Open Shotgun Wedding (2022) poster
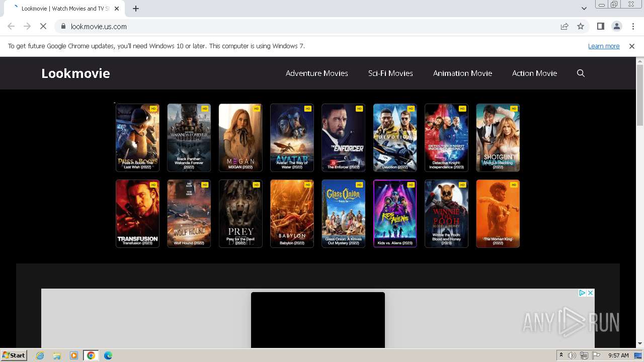Image resolution: width=644 pixels, height=362 pixels. pyautogui.click(x=498, y=138)
